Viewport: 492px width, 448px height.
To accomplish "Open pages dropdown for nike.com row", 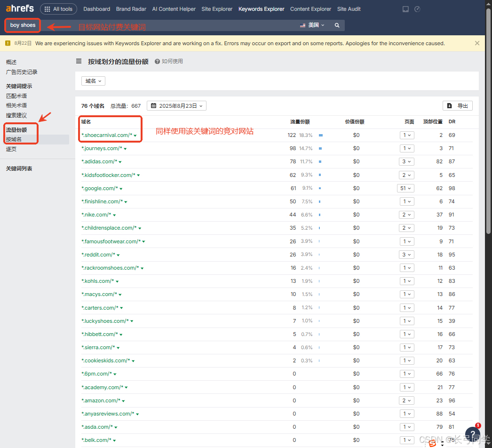I will 407,215.
